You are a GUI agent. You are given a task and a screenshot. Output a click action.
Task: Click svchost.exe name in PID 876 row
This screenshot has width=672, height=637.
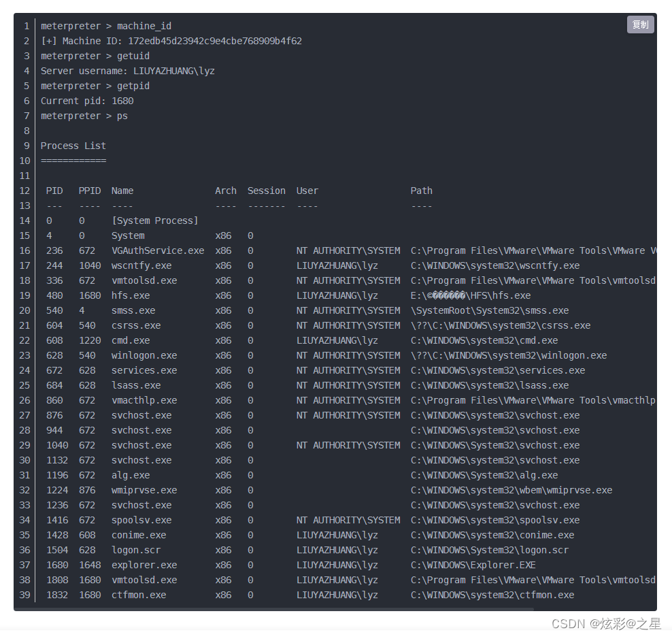click(x=141, y=416)
